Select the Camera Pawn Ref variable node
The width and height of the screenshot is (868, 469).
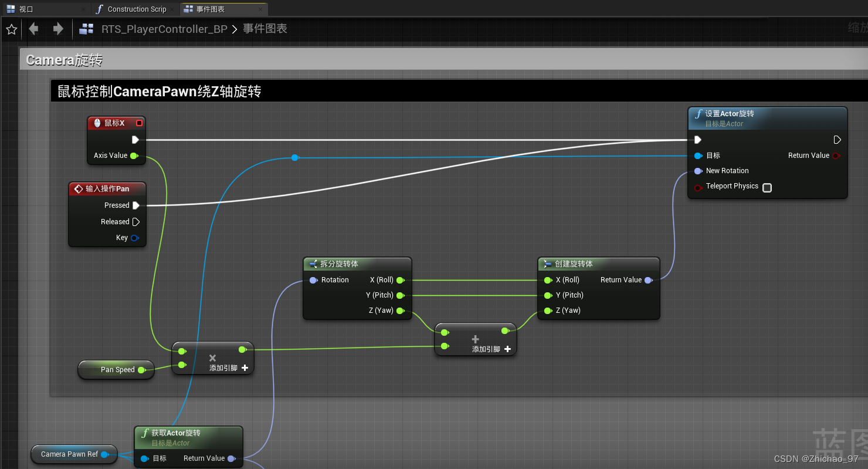coord(70,454)
